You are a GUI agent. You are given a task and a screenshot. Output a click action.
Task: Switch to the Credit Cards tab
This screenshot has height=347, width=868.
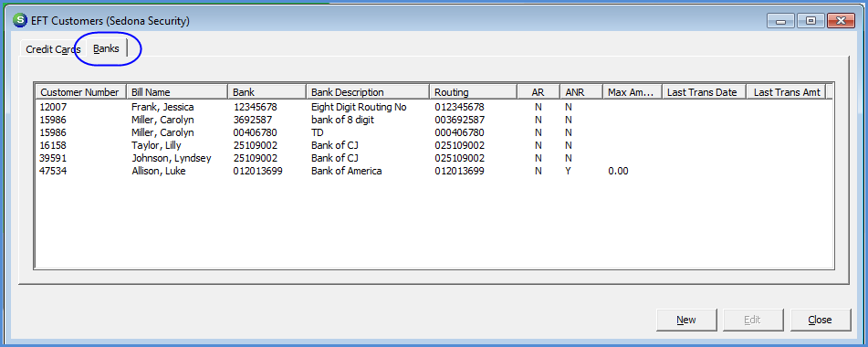coord(53,49)
